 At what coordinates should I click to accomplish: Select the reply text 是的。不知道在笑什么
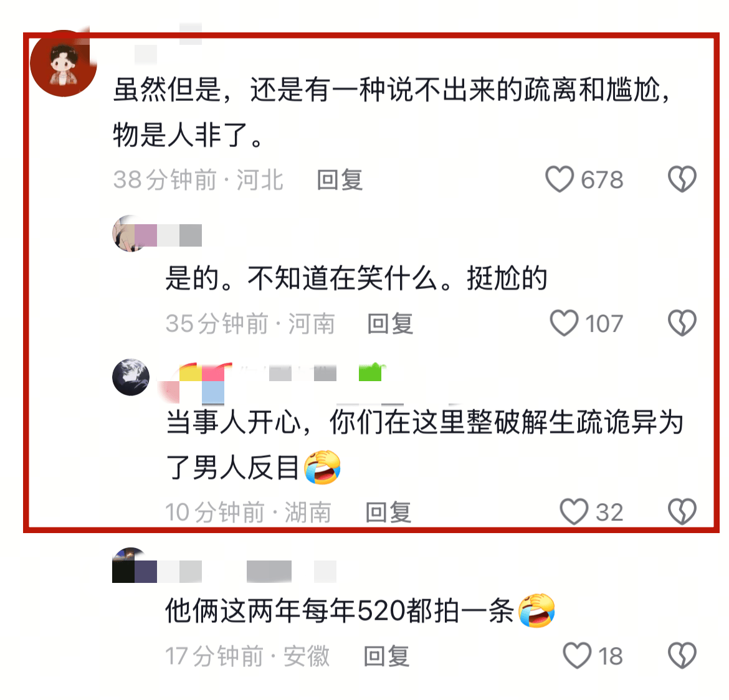tap(302, 278)
